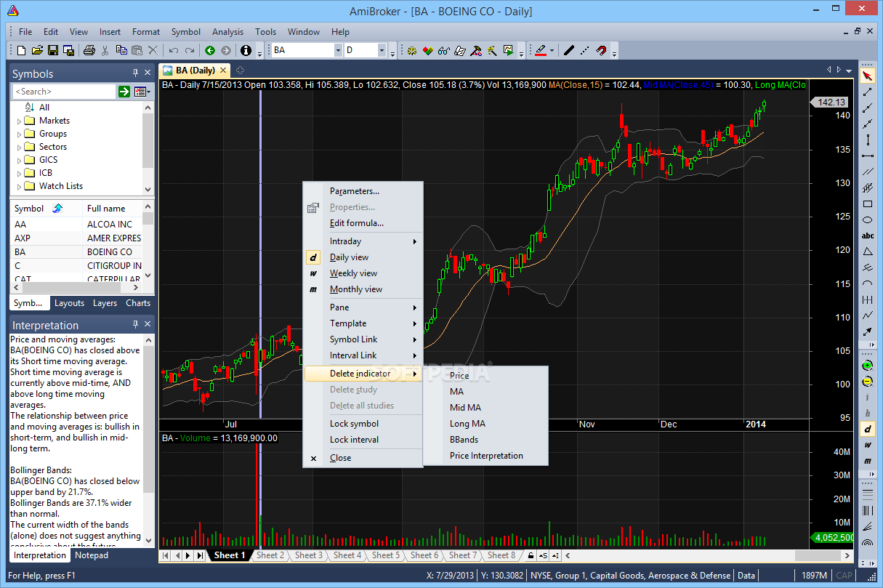Go back with the green left arrow
Image resolution: width=883 pixels, height=588 pixels.
coord(209,50)
